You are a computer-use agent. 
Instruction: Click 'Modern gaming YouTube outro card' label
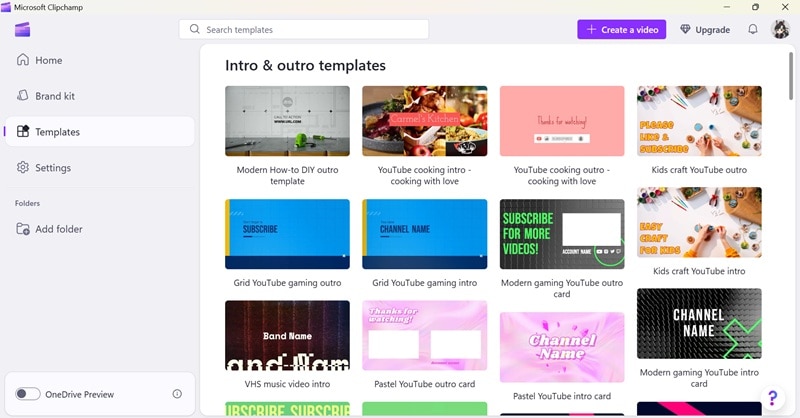[x=562, y=288]
